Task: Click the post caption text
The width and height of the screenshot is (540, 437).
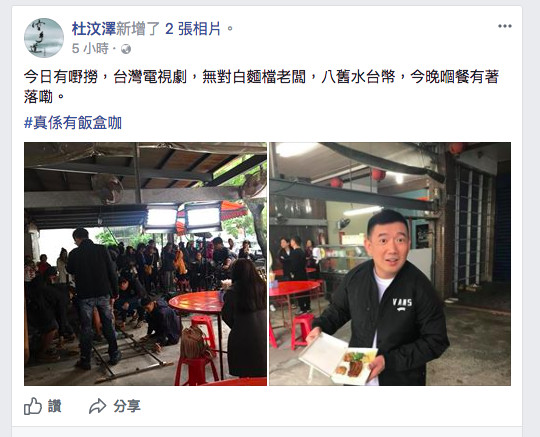Action: (x=261, y=86)
